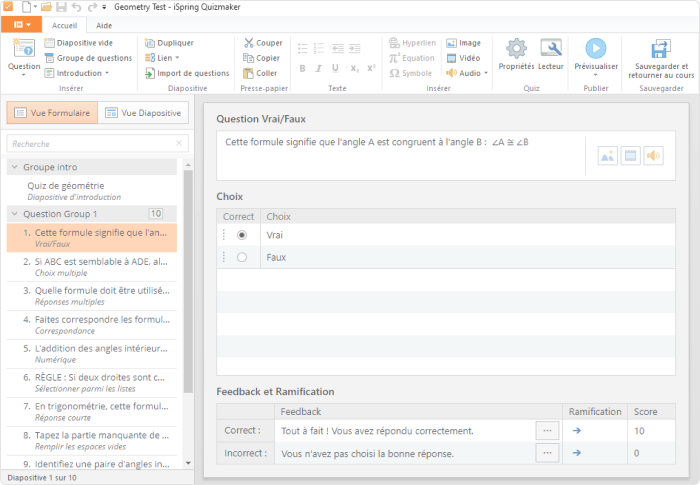Click Sauvegarder et retourner au cours
The height and width of the screenshot is (485, 700).
661,59
